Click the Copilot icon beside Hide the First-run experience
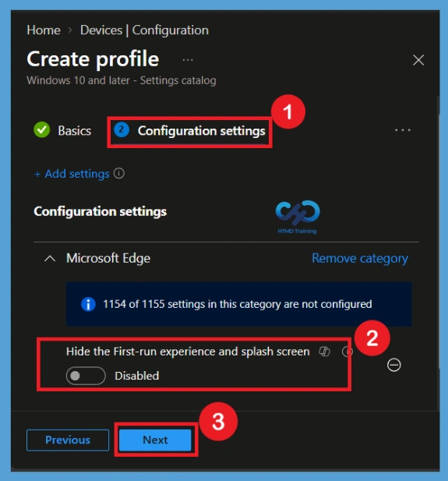 (324, 352)
